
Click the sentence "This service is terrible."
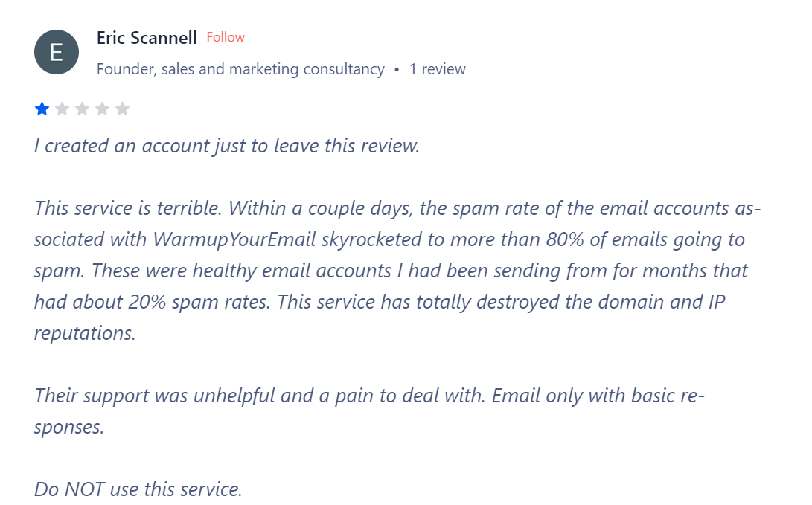click(x=125, y=208)
